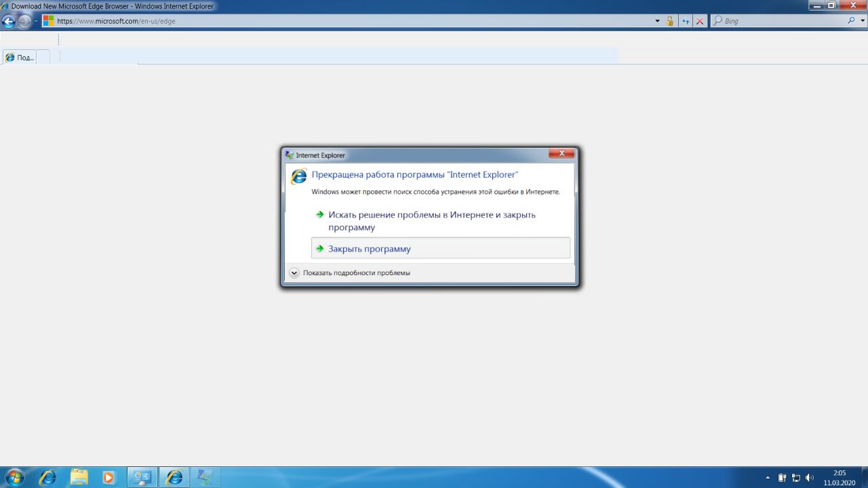Select the browser tab labeled Под...

click(20, 58)
